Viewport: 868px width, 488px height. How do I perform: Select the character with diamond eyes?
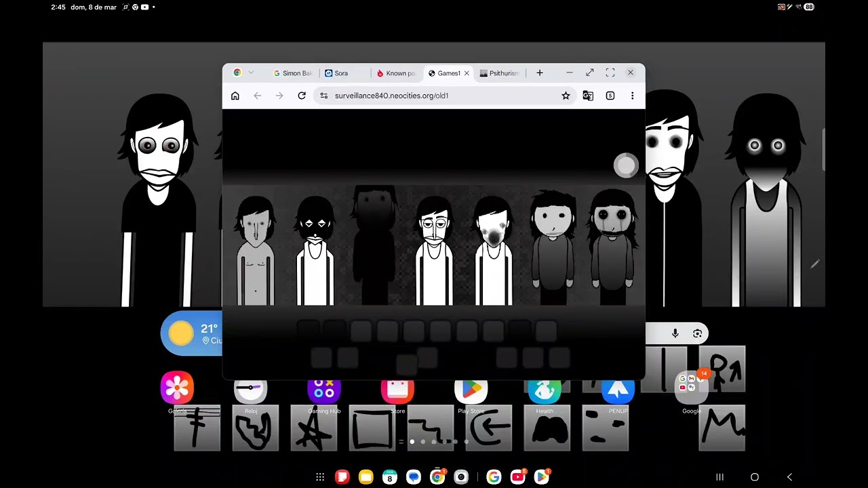tap(315, 249)
